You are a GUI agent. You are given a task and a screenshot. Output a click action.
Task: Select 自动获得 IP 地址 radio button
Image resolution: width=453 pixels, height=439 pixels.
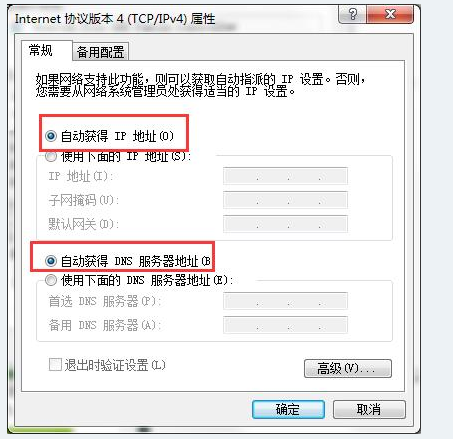[x=51, y=136]
